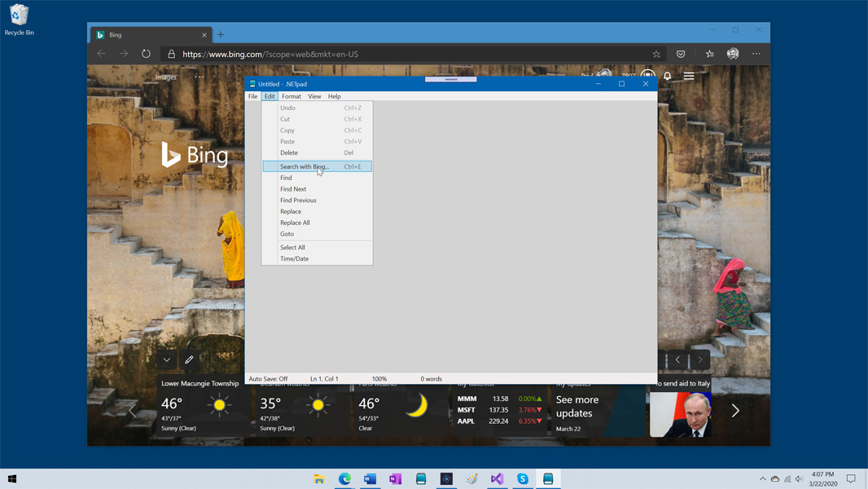Screen dimensions: 868x489
Task: Click the Pocket extension icon in Edge
Action: tap(681, 54)
